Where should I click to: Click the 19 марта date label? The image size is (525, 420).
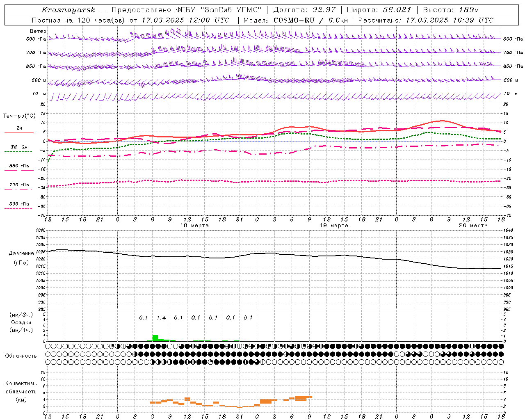tap(334, 225)
